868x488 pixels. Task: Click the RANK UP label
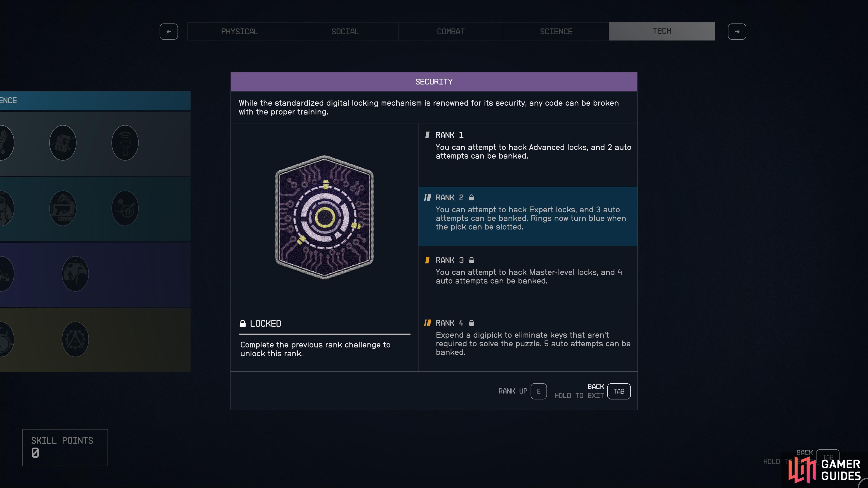pyautogui.click(x=512, y=391)
